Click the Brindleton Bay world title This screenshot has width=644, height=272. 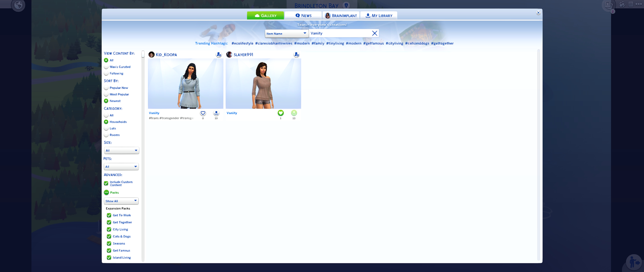pos(317,6)
